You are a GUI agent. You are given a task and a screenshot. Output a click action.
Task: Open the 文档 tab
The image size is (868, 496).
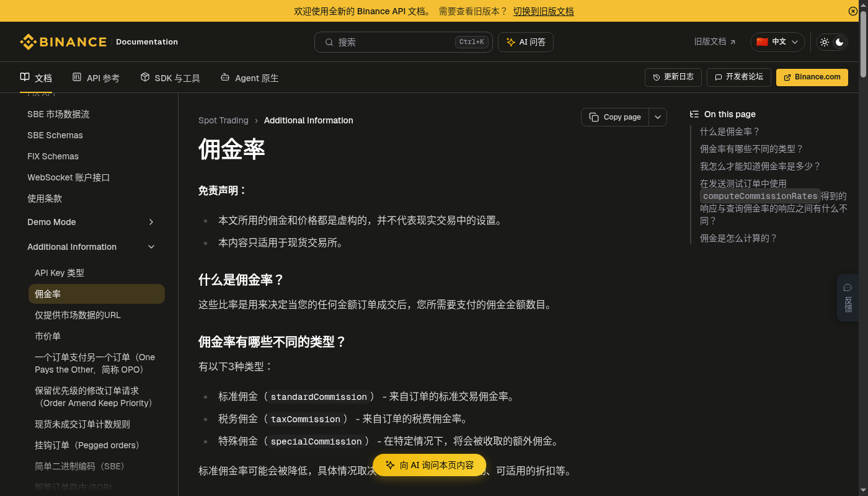36,77
